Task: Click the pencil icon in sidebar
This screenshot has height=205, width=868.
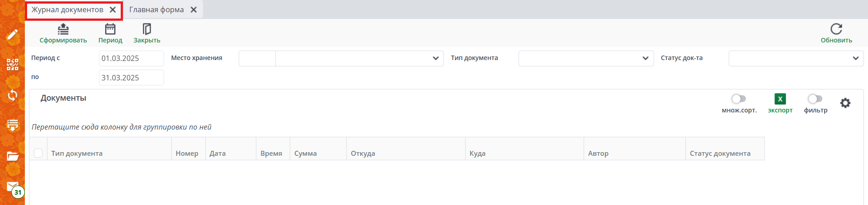Action: point(13,34)
